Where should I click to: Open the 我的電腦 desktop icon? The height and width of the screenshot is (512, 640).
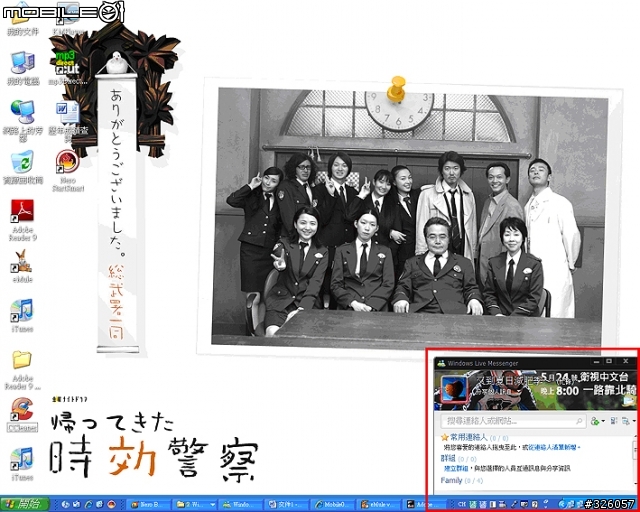(x=23, y=68)
